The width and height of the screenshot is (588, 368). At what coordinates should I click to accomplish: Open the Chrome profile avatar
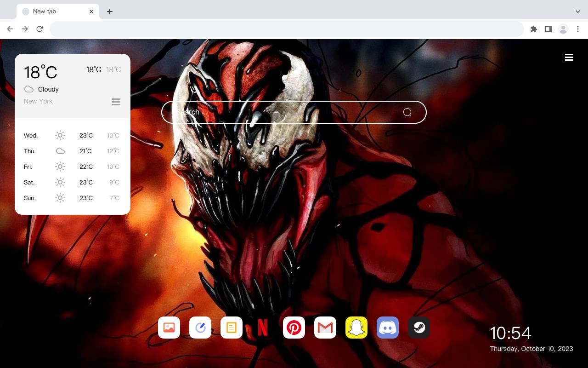[x=563, y=29]
